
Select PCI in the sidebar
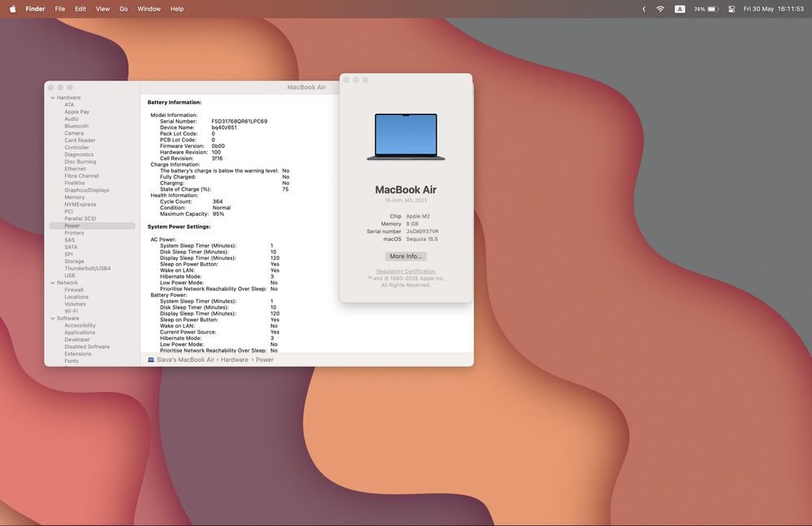coord(68,211)
